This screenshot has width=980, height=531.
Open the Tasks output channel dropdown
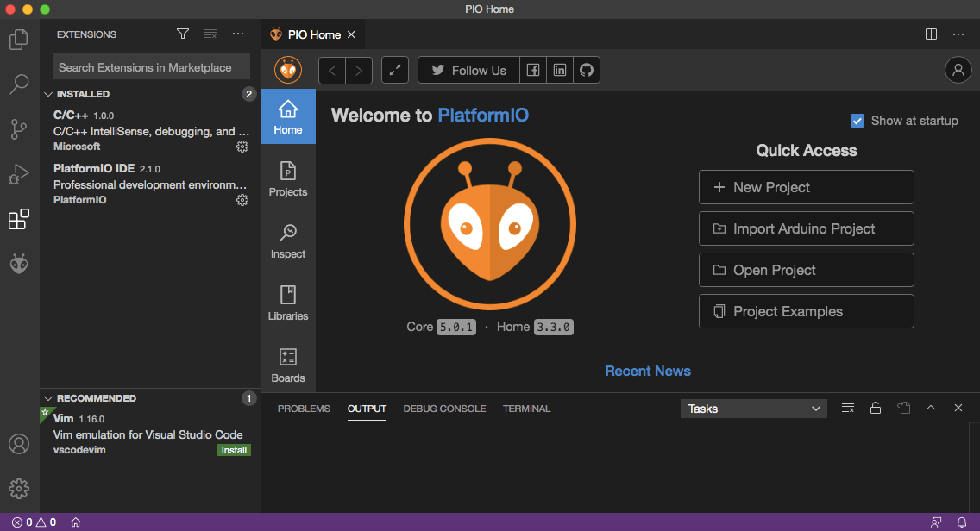[753, 408]
